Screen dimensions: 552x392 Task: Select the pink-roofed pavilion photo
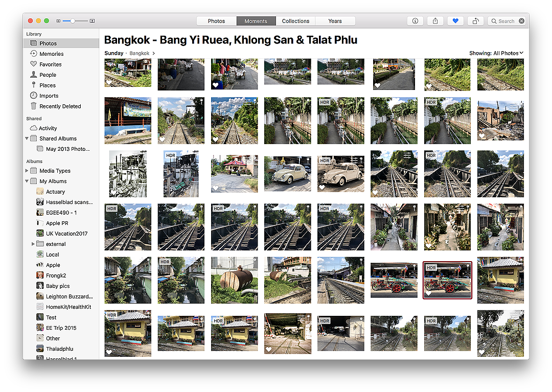234,174
